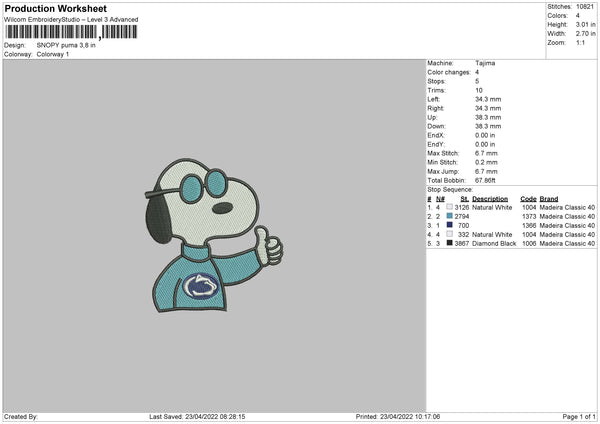This screenshot has height=424, width=600.
Task: Click the 'EndY:' label
Action: pyautogui.click(x=436, y=145)
